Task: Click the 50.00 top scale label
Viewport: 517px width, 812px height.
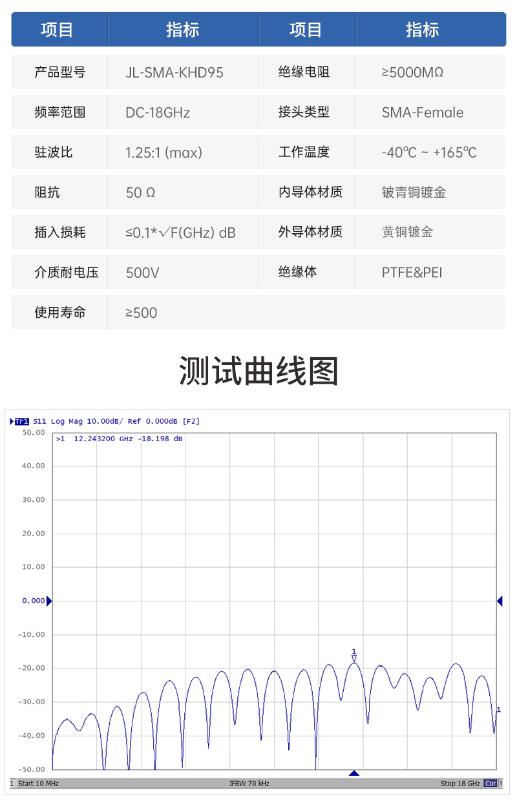Action: coord(33,432)
